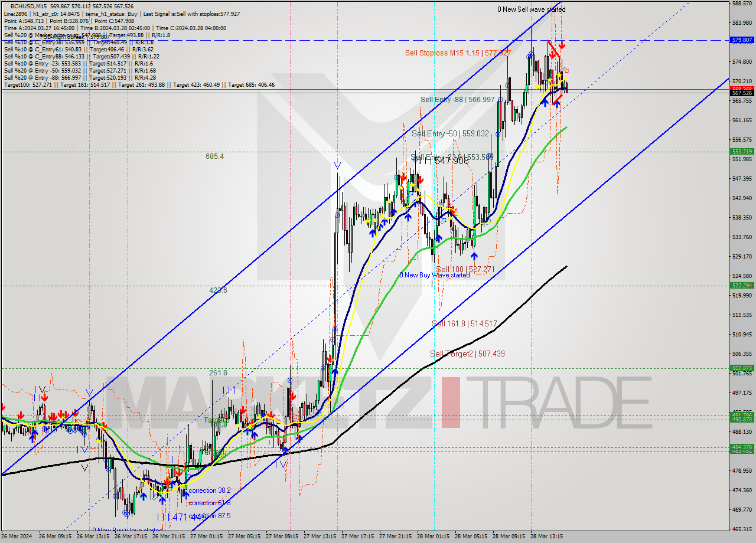This screenshot has height=543, width=756.
Task: Click the '27 Mar 01:15' time label
Action: point(205,537)
